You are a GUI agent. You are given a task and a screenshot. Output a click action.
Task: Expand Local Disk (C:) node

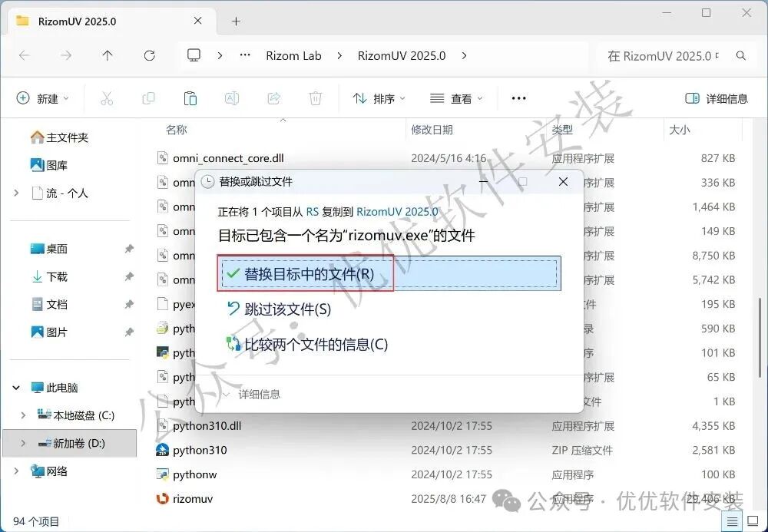pyautogui.click(x=23, y=415)
